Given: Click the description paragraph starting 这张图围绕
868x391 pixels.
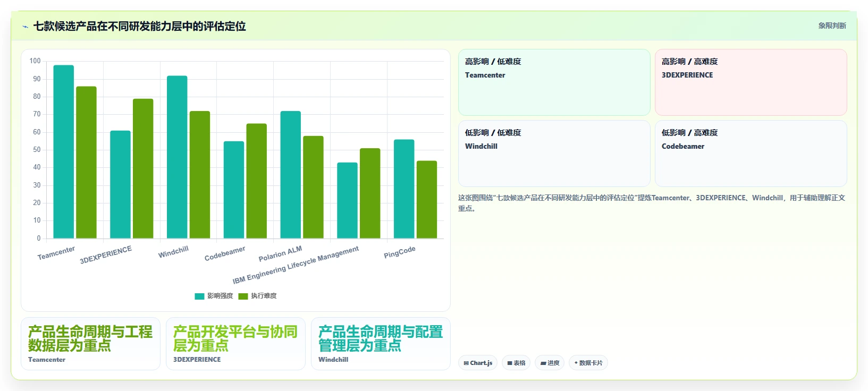Looking at the screenshot, I should pos(652,203).
